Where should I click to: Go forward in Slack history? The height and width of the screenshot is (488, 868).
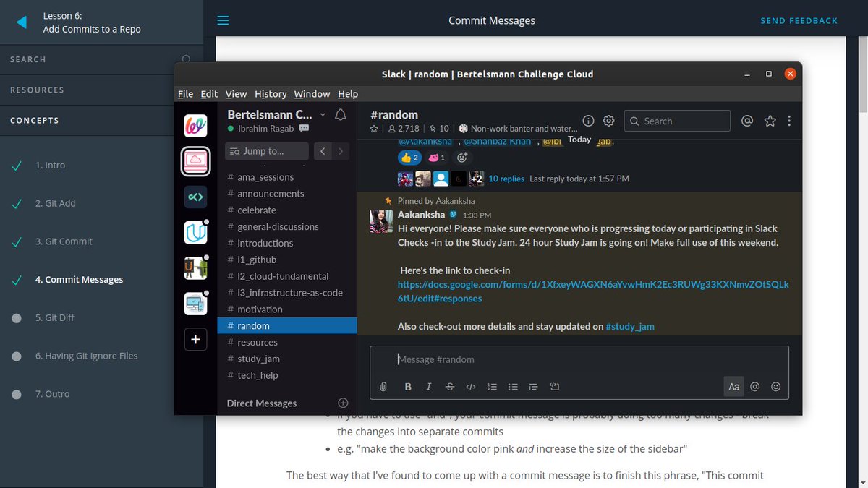(341, 151)
